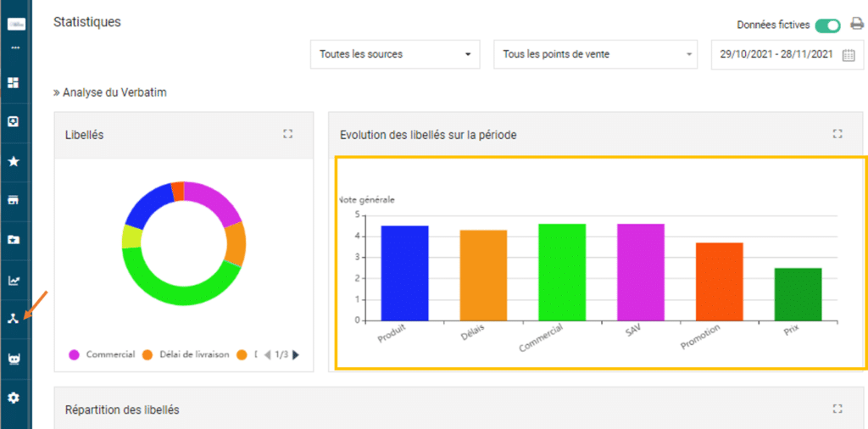Open the calendar icon in date field

848,55
